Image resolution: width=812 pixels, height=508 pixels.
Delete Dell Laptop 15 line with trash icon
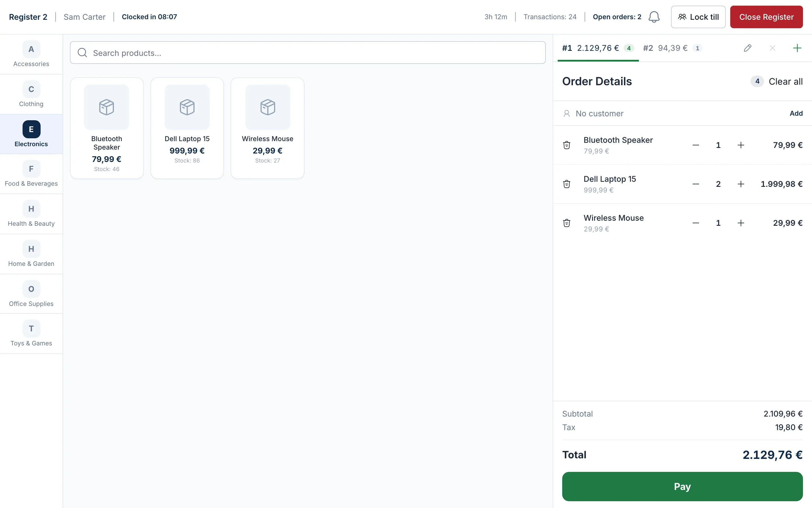567,184
